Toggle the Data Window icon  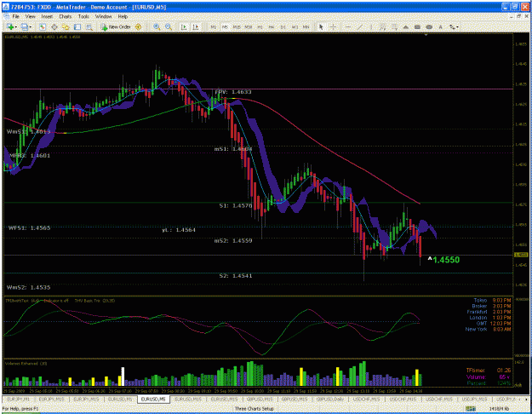tap(54, 26)
